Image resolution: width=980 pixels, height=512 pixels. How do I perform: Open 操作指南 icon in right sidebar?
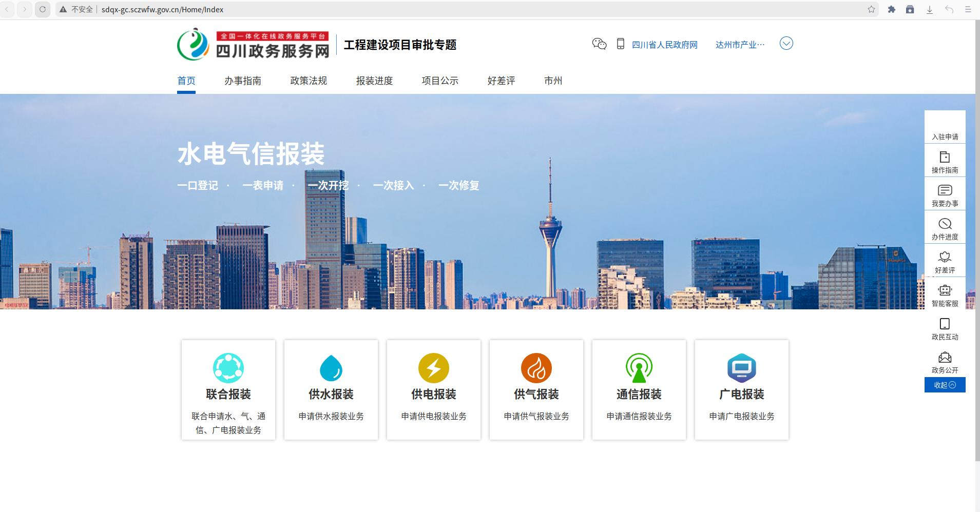(x=945, y=157)
